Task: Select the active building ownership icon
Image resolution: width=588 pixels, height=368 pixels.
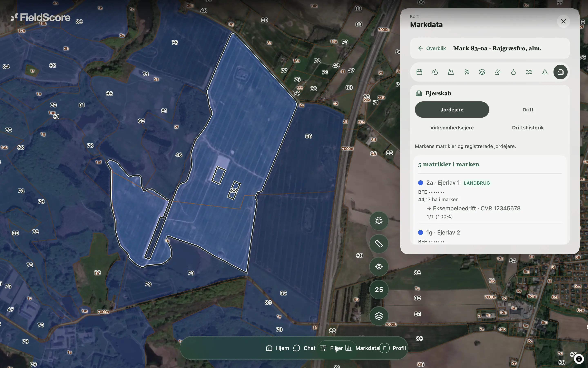Action: [561, 72]
